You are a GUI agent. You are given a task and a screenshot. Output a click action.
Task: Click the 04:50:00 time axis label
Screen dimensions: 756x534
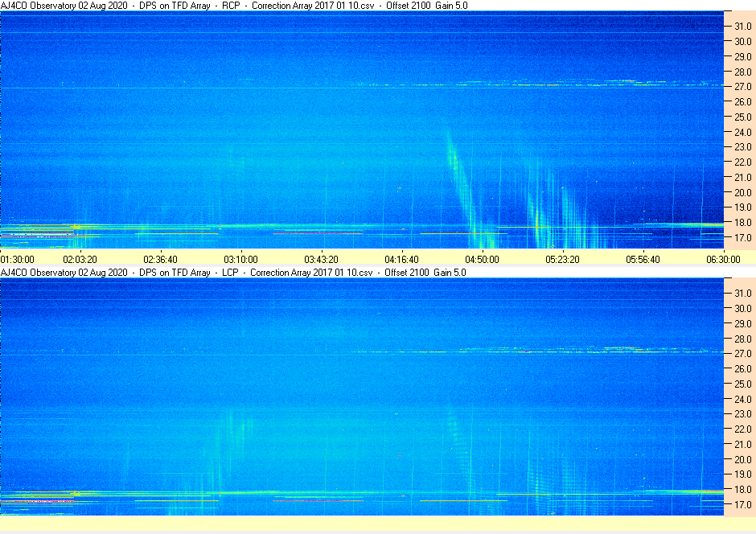pyautogui.click(x=482, y=259)
